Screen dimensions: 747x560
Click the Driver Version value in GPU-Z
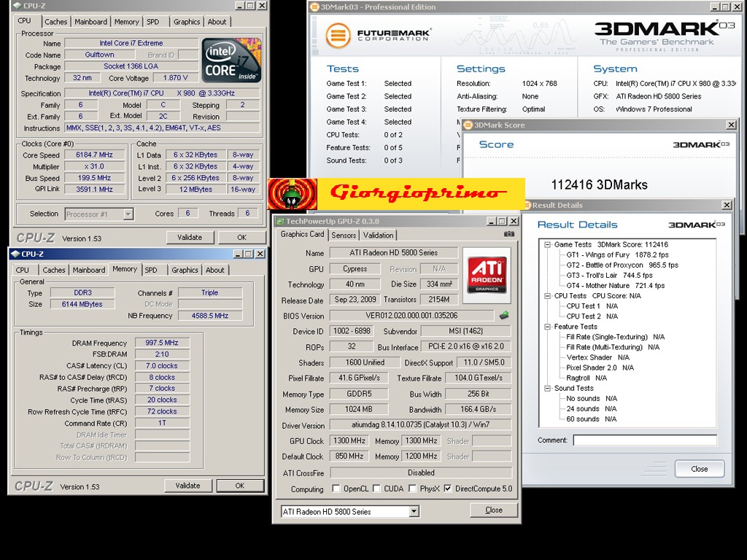click(421, 425)
